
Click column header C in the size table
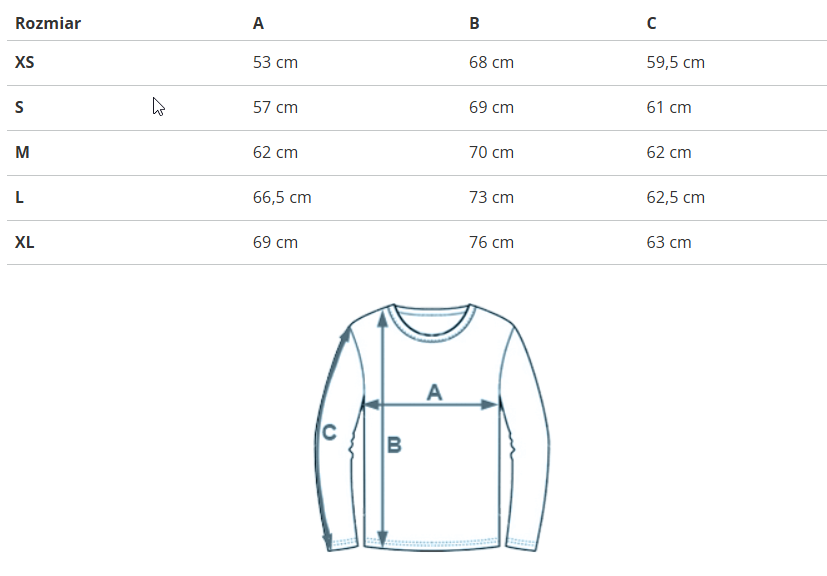(x=652, y=23)
